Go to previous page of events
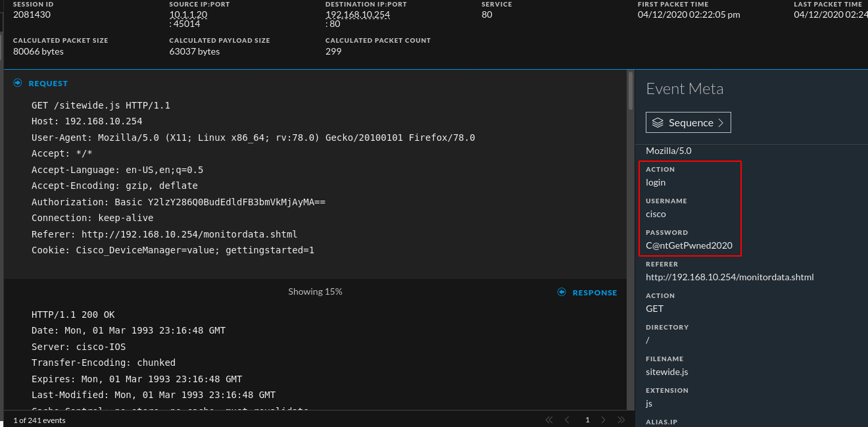This screenshot has height=427, width=868. [x=567, y=420]
